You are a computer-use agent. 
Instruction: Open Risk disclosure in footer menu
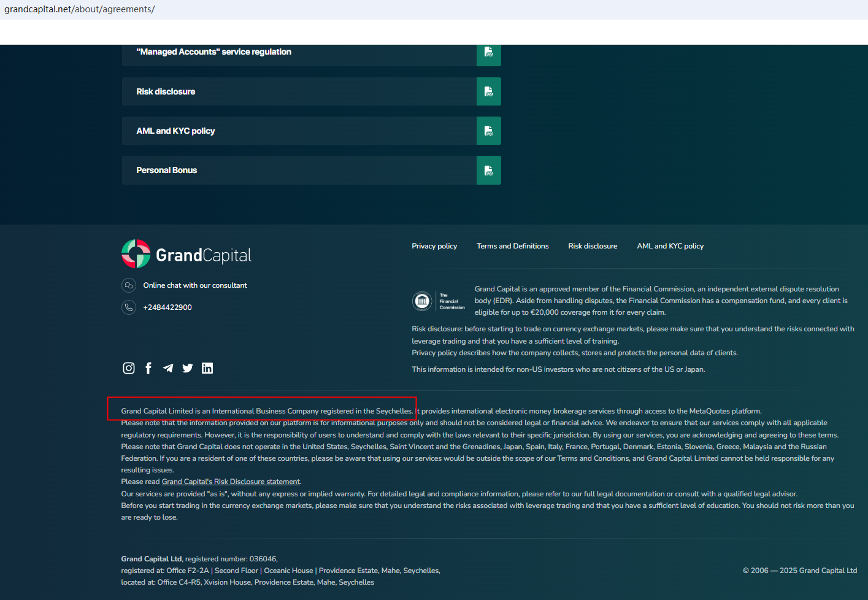tap(593, 246)
